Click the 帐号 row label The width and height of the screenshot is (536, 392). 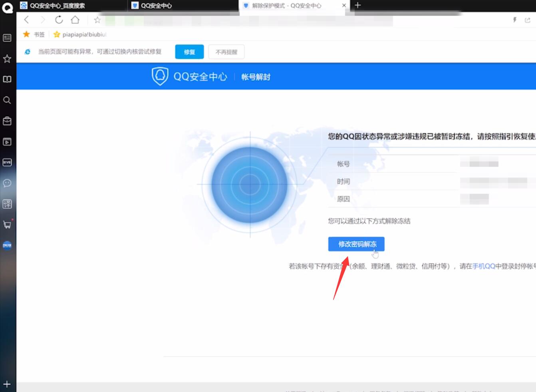click(343, 164)
